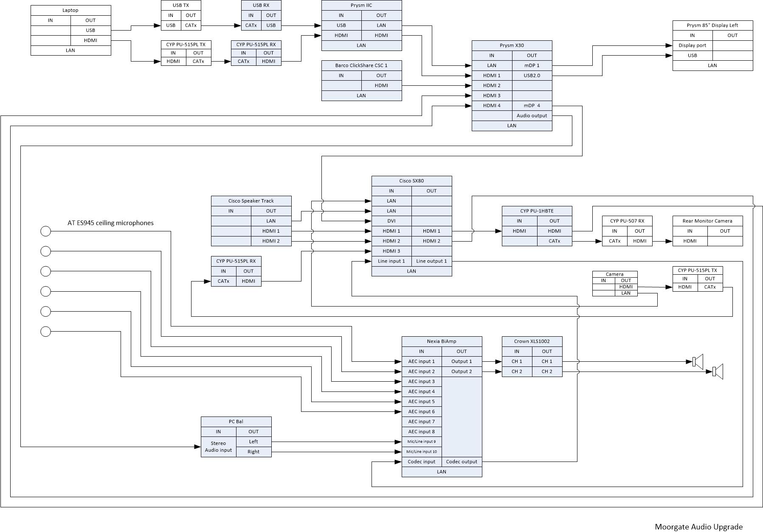Click the speaker symbol wired to Crown CH 2

[x=718, y=372]
